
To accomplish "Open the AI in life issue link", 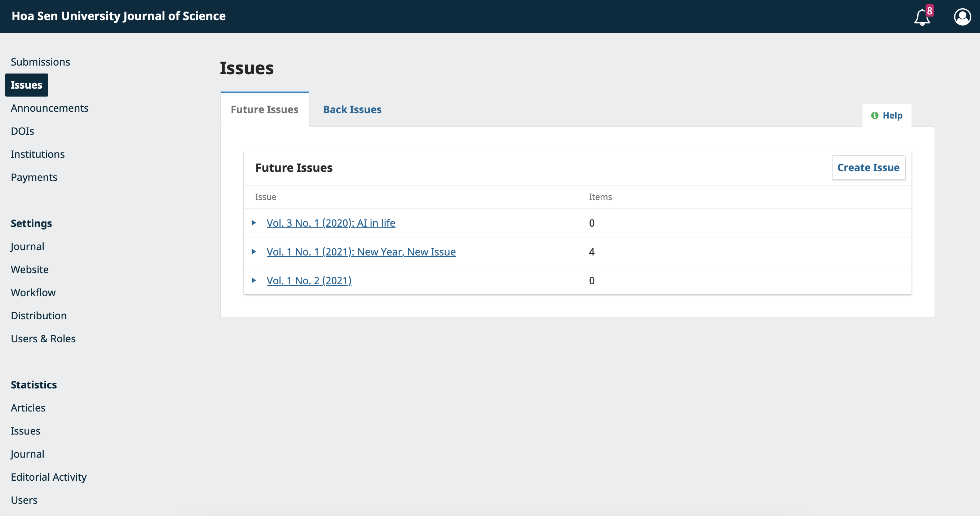I will [331, 223].
